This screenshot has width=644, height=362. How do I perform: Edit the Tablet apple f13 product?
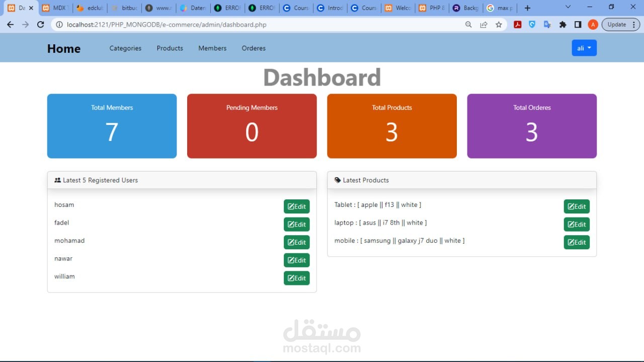577,206
